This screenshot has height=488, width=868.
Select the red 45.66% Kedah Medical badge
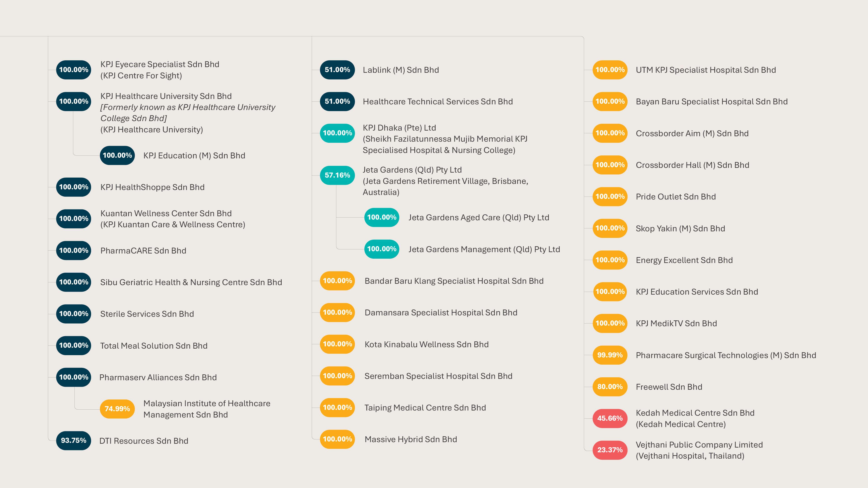[610, 418]
